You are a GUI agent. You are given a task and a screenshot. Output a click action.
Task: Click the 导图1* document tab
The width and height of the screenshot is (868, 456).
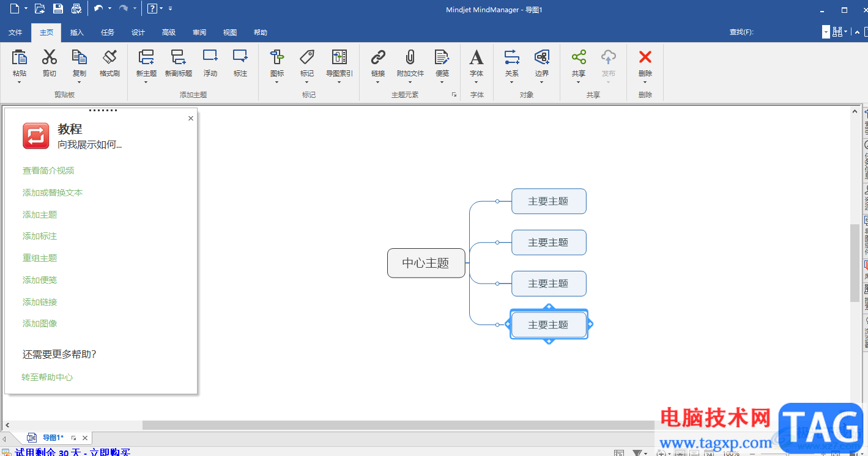[x=53, y=438]
